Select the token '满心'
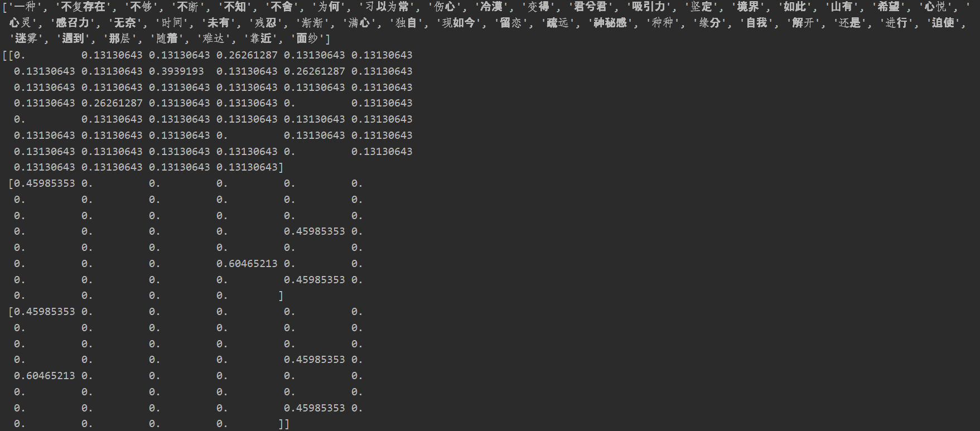Viewport: 980px width, 431px height. click(360, 23)
